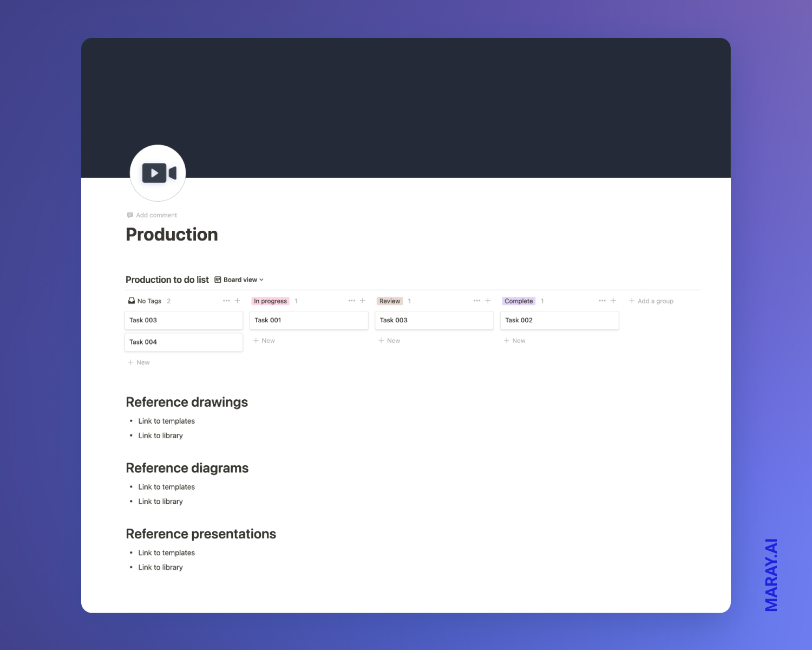The height and width of the screenshot is (650, 812).
Task: Add New card under In progress
Action: pos(264,341)
